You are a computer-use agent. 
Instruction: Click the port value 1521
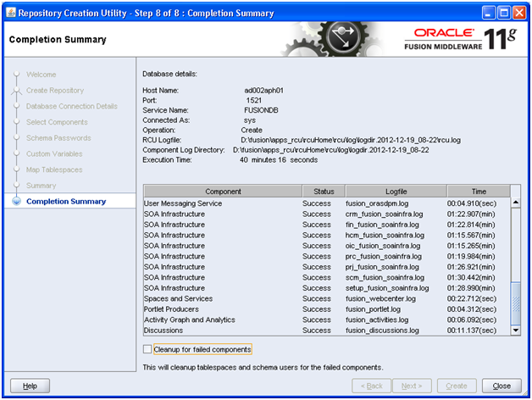click(x=254, y=100)
